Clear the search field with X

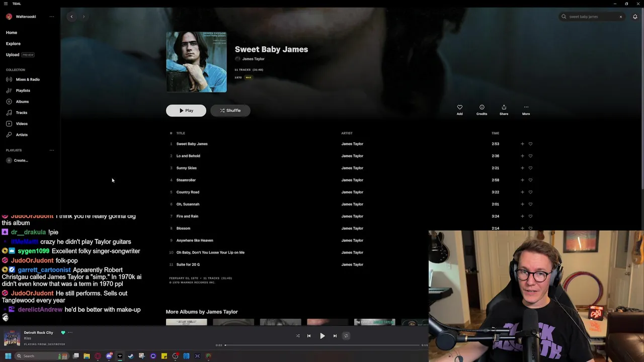[621, 17]
